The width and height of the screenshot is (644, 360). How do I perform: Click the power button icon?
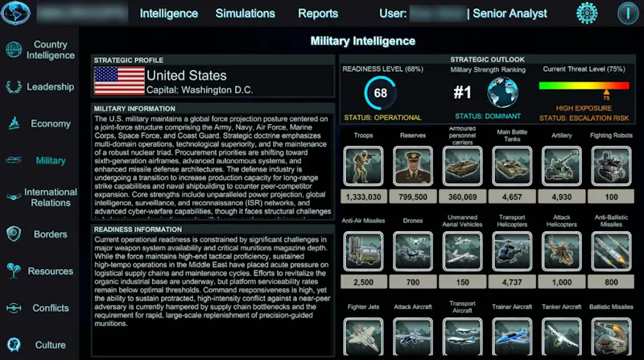[628, 13]
